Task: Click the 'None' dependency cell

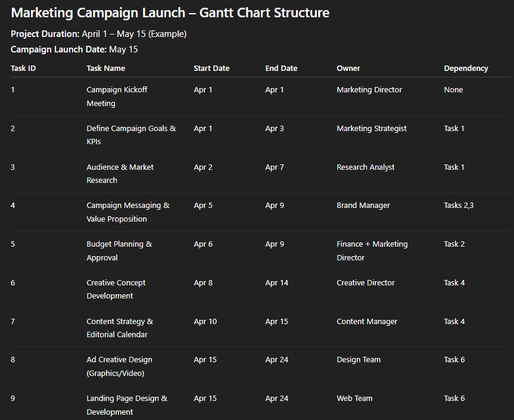Action: (x=453, y=90)
